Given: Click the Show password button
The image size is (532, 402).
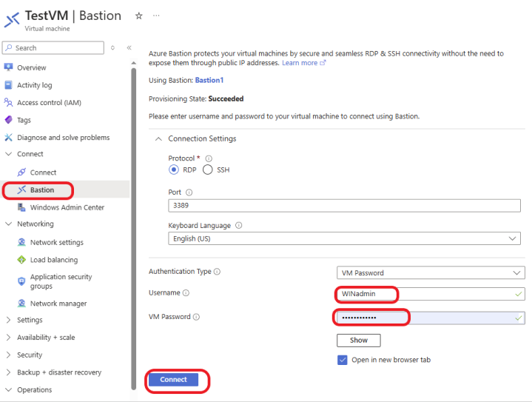Looking at the screenshot, I should [359, 341].
